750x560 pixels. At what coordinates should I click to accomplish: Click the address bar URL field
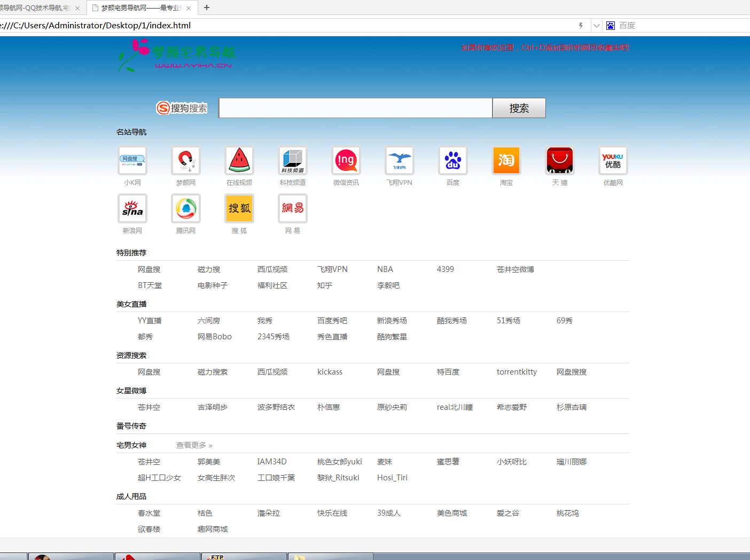click(288, 26)
